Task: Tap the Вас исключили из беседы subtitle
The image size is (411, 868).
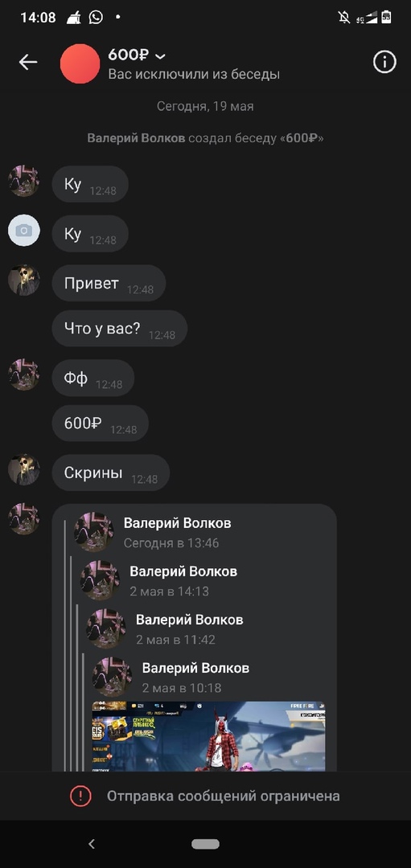Action: [x=194, y=74]
